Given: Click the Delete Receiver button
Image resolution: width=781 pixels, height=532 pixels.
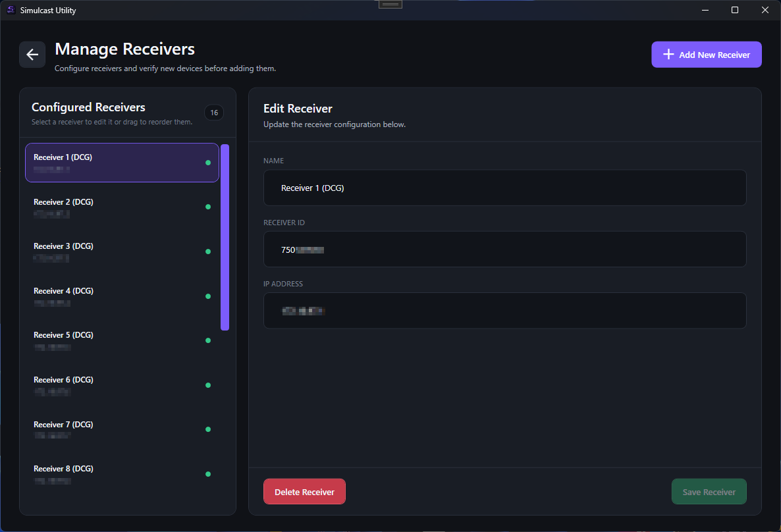Looking at the screenshot, I should 304,492.
